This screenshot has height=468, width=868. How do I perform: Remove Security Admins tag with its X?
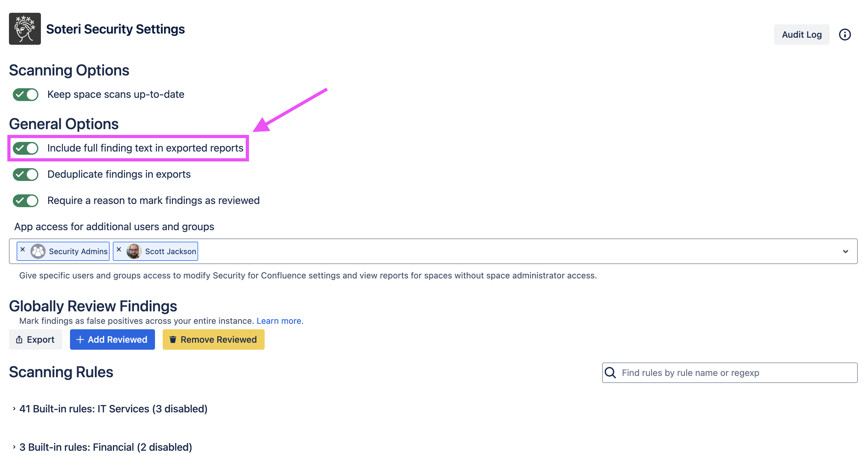point(23,249)
